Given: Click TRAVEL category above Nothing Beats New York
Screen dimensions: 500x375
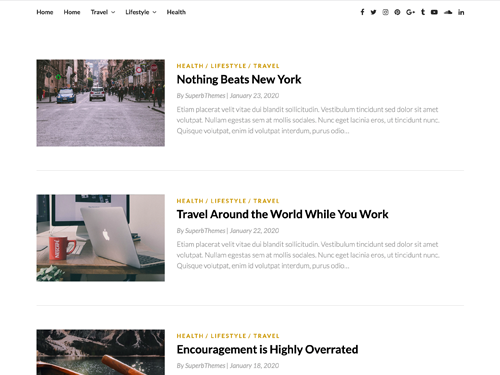Looking at the screenshot, I should 266,66.
